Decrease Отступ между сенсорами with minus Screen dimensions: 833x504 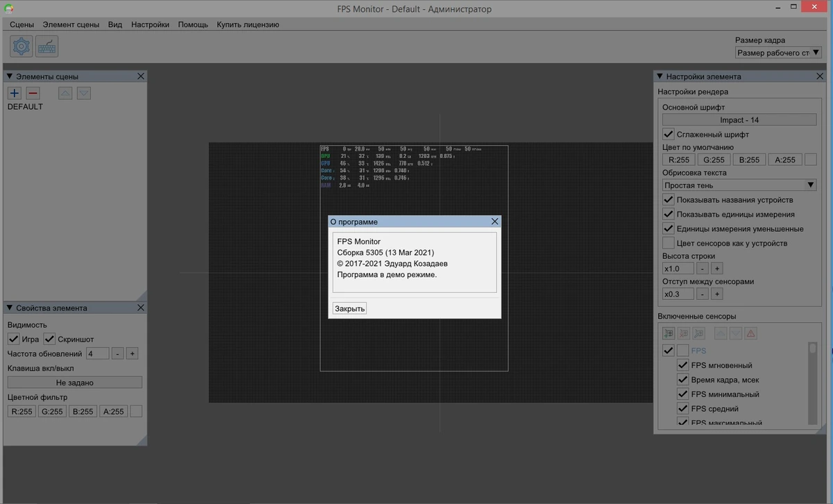click(x=702, y=294)
